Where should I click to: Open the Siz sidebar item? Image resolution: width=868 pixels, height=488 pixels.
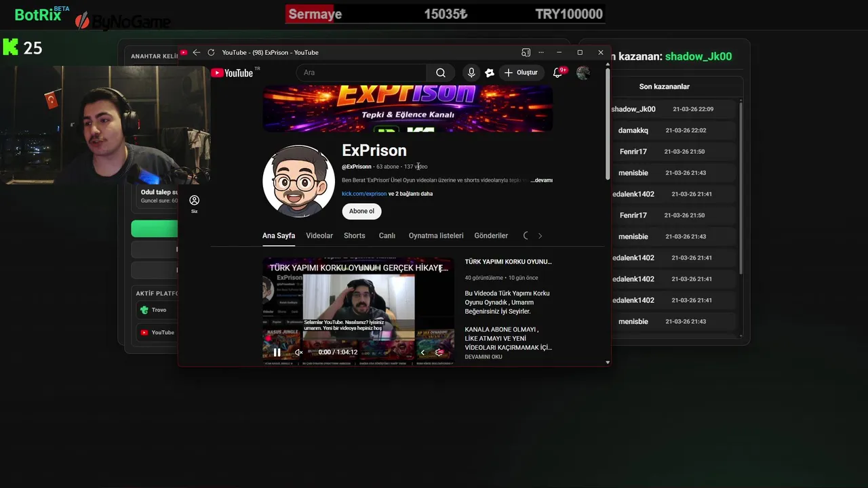[x=194, y=204]
